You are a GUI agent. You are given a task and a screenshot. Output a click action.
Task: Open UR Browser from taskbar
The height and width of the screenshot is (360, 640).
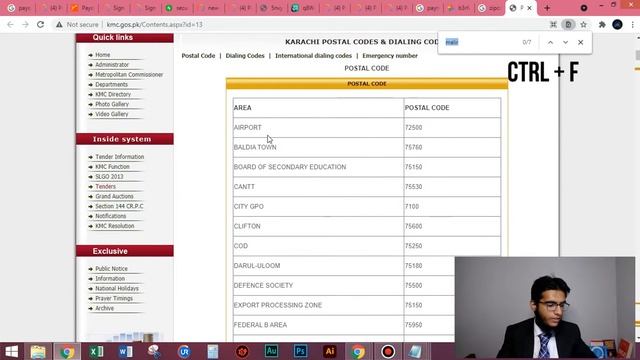pos(184,351)
